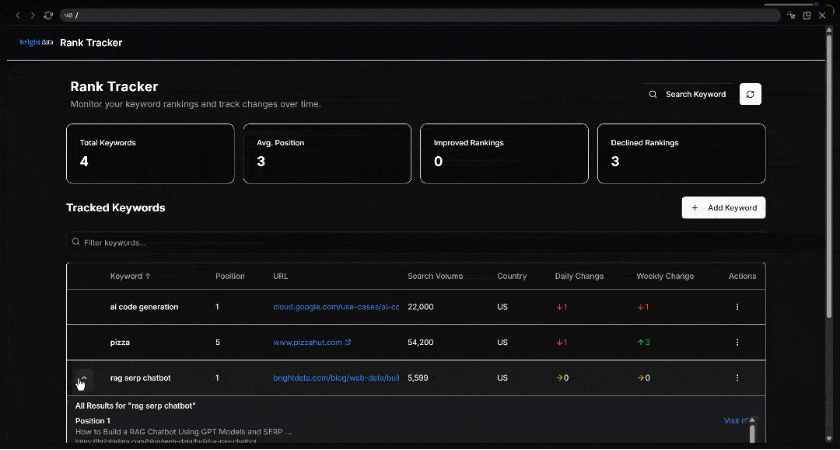
Task: Click the 'rag serp chatbot' keyword cell
Action: point(140,378)
